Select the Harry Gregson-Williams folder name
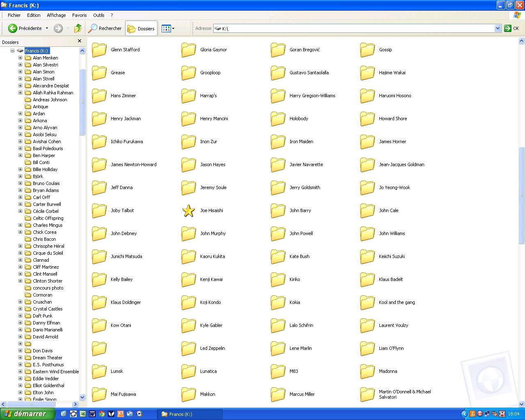Viewport: 525px width, 420px height. (312, 96)
